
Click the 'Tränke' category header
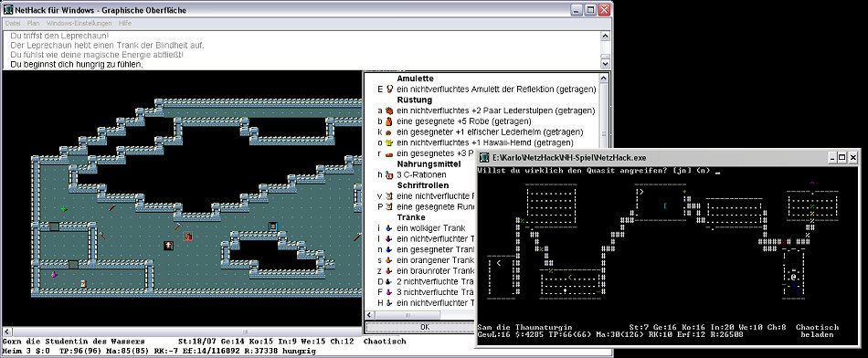pyautogui.click(x=411, y=217)
